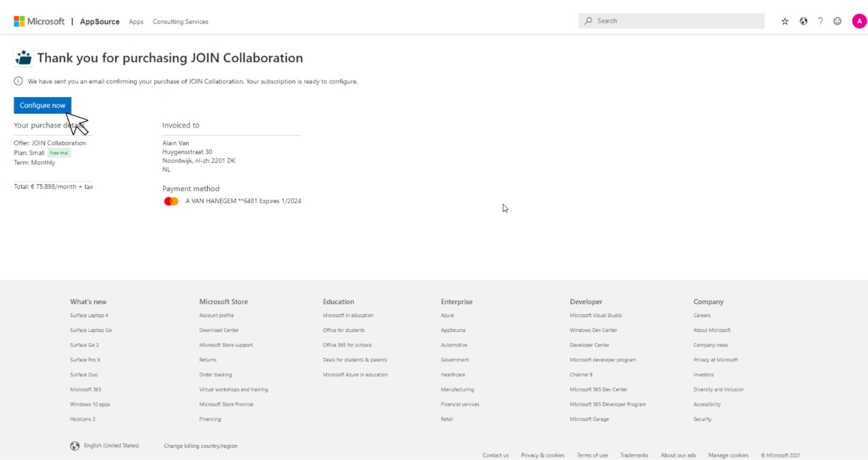Image resolution: width=868 pixels, height=460 pixels.
Task: Open Virtual workshops and training link
Action: pyautogui.click(x=234, y=390)
